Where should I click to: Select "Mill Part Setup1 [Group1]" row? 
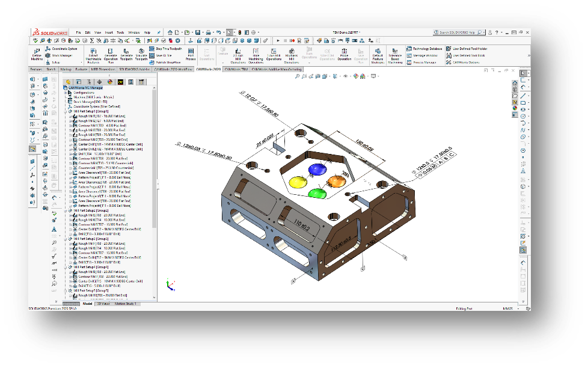tap(88, 111)
